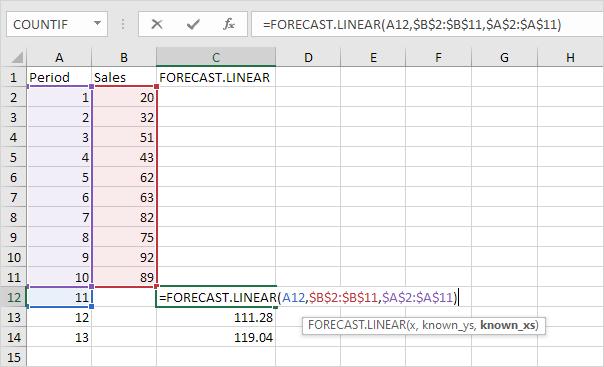Click the FORECAST.LINEAR header cell in C1
Viewport: 604px width, 367px height.
click(x=216, y=77)
